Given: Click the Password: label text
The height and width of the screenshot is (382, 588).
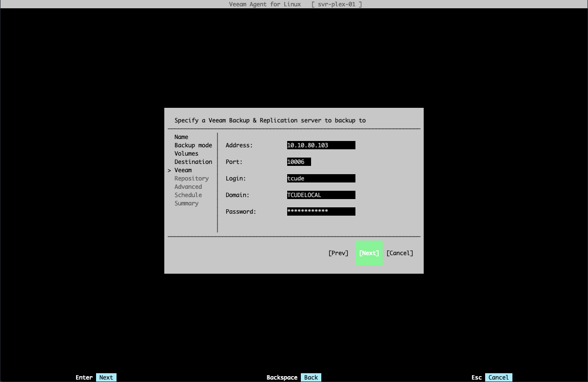Looking at the screenshot, I should pyautogui.click(x=241, y=212).
